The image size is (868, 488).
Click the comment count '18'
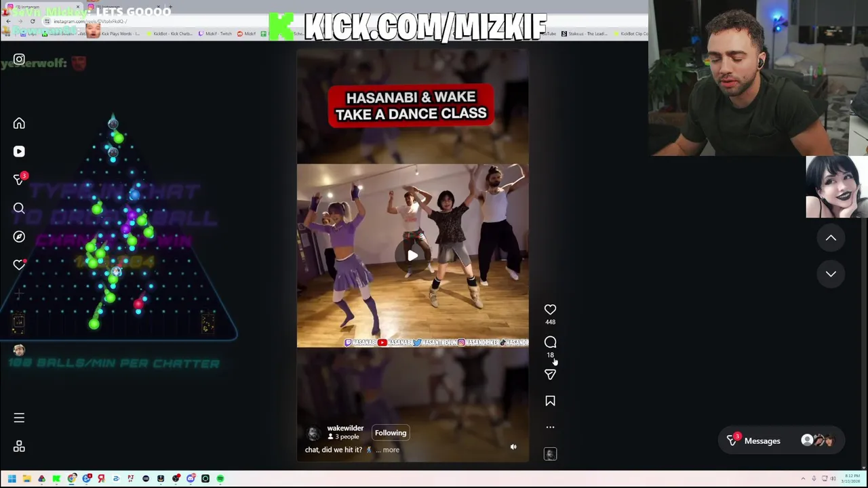(x=550, y=354)
